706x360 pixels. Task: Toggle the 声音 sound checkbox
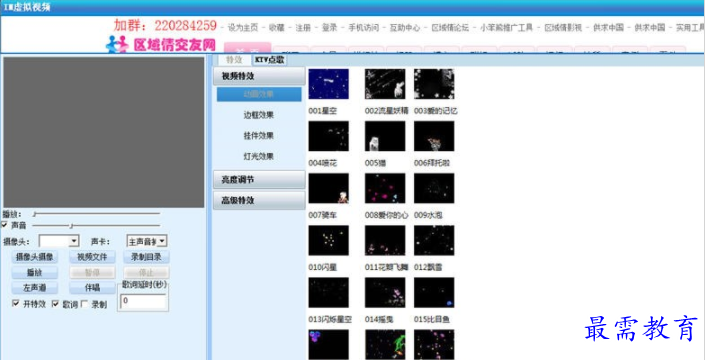pos(5,225)
